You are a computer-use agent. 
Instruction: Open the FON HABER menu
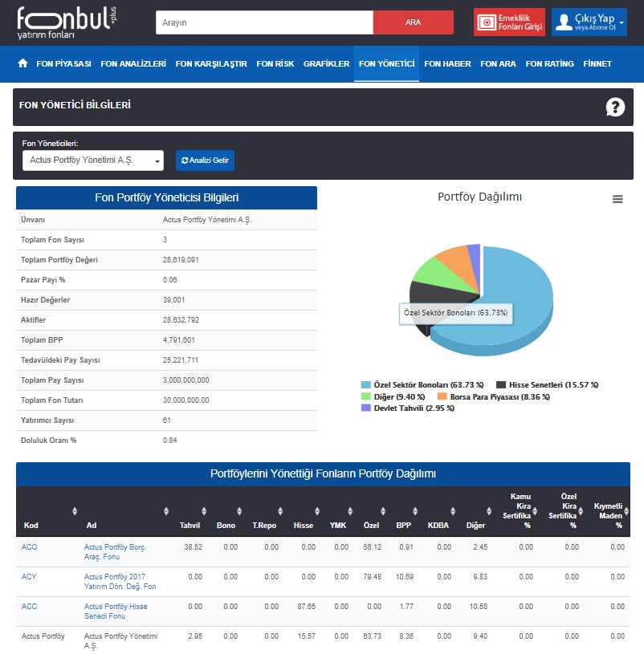coord(447,64)
